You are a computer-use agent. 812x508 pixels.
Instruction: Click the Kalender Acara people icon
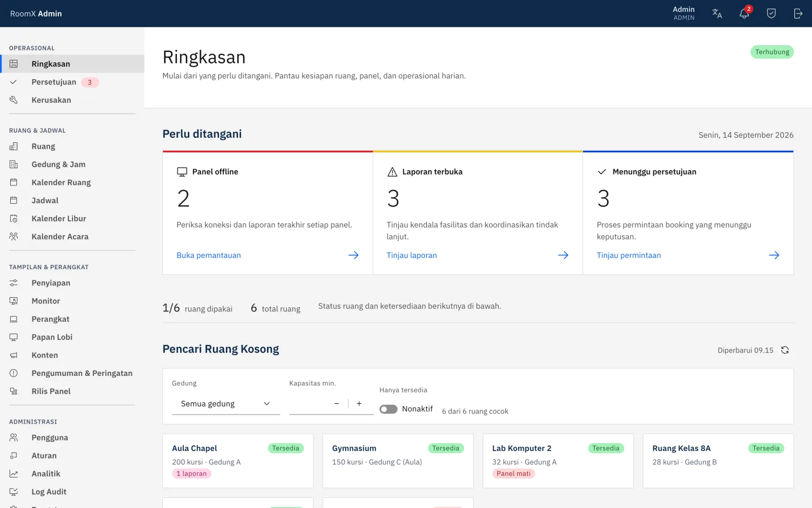pos(14,237)
